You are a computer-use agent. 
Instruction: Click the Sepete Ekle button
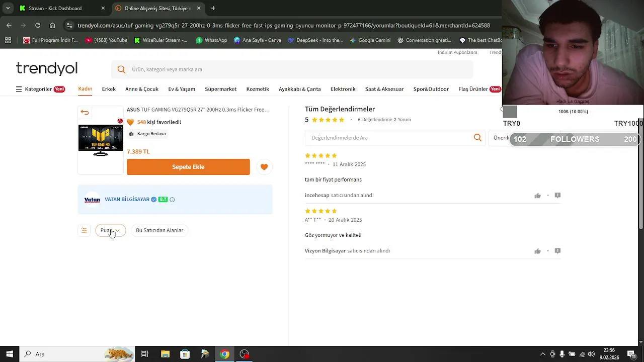click(188, 167)
